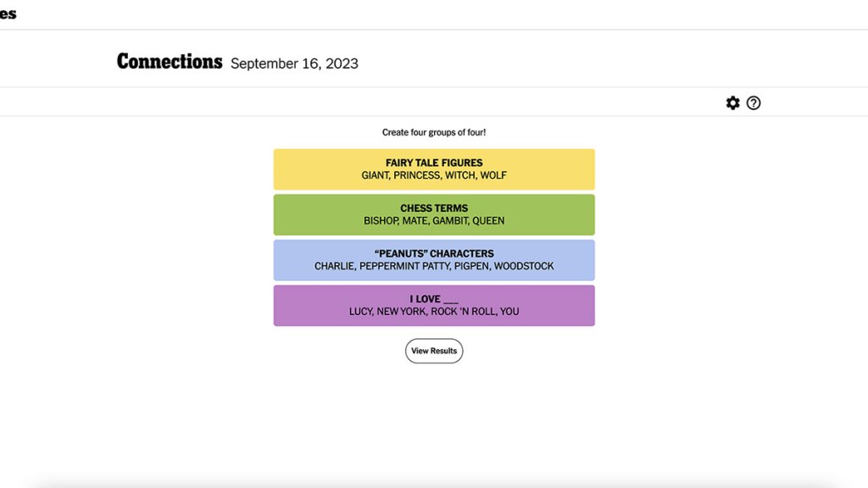Open the settings gear icon

[x=733, y=103]
